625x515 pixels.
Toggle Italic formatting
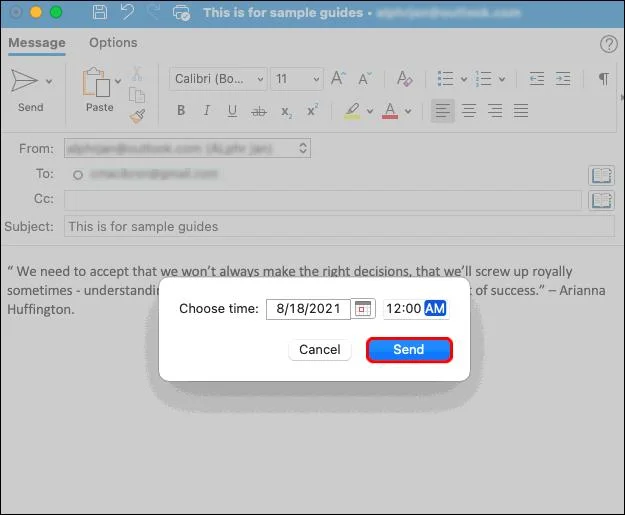206,110
